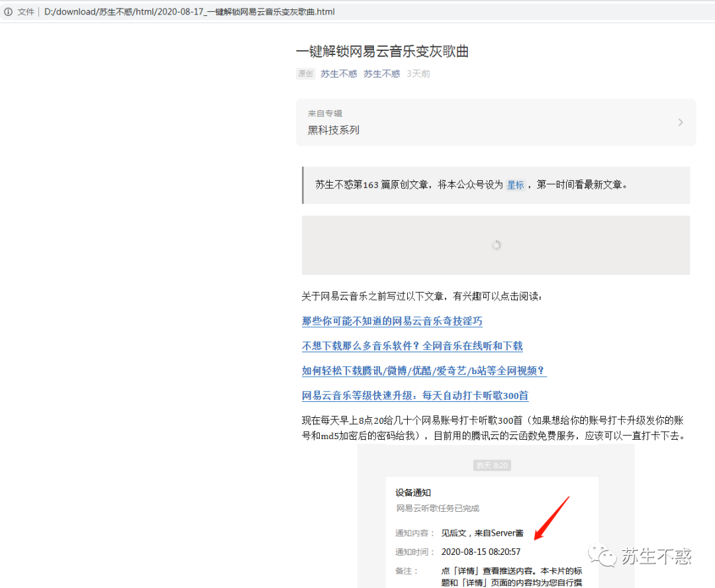Viewport: 715px width, 588px height.
Task: Click the paragraph starting 现在每天早上8点20
Action: 495,428
